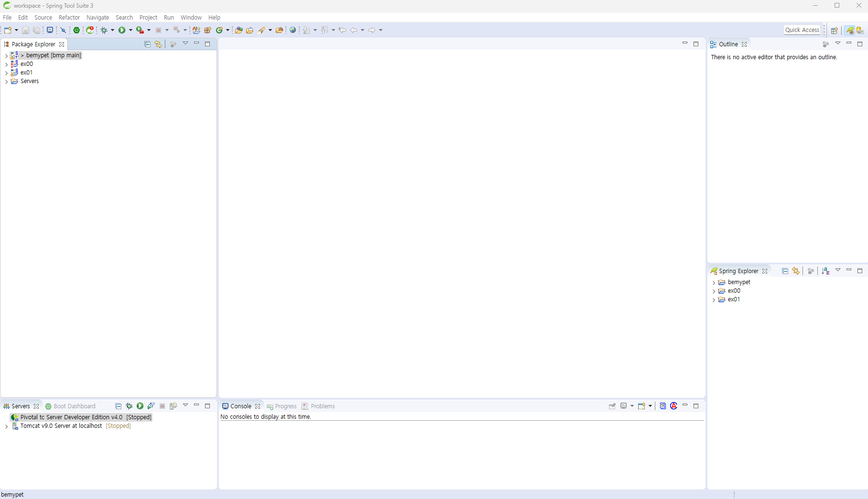Collapse all in the Servers view
868x499 pixels.
(118, 406)
